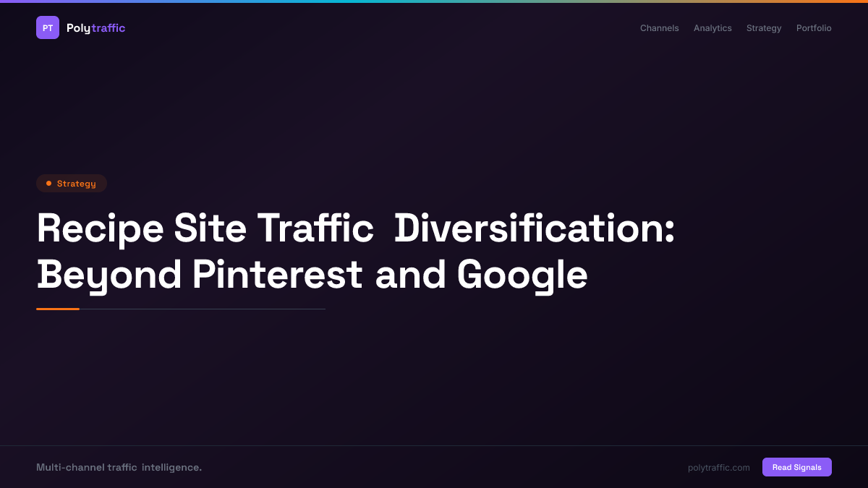Select the Polytraffic brand wordmark
The image size is (868, 488).
click(95, 27)
